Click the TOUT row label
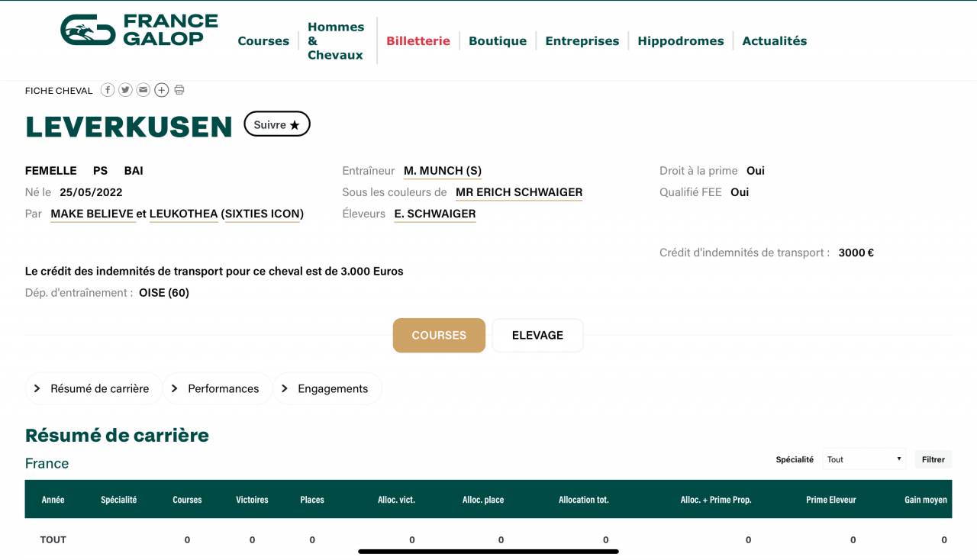This screenshot has height=560, width=977. [x=53, y=539]
